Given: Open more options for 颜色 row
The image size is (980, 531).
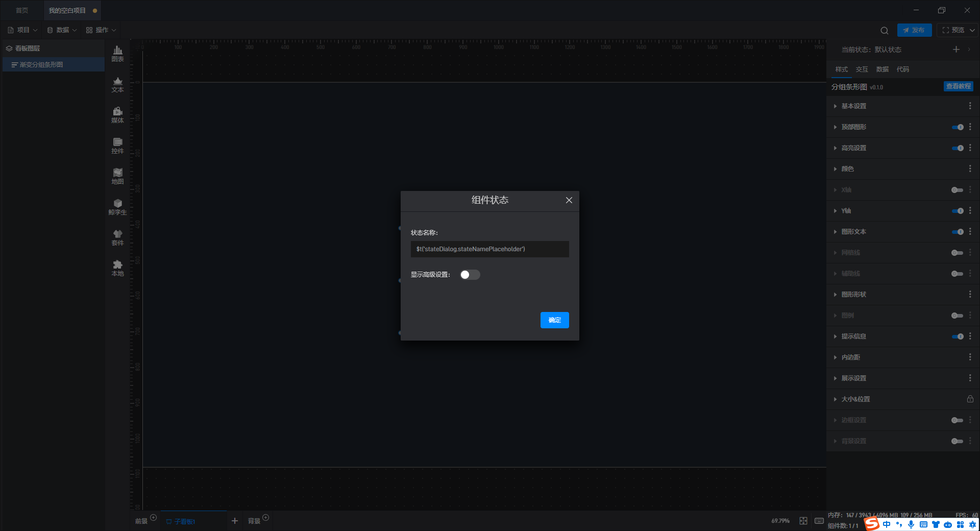Looking at the screenshot, I should click(970, 168).
